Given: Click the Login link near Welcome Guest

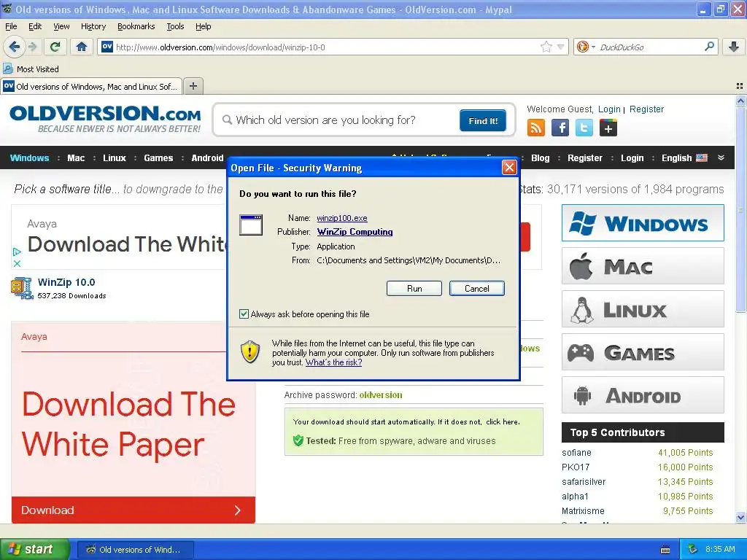Looking at the screenshot, I should coord(609,109).
